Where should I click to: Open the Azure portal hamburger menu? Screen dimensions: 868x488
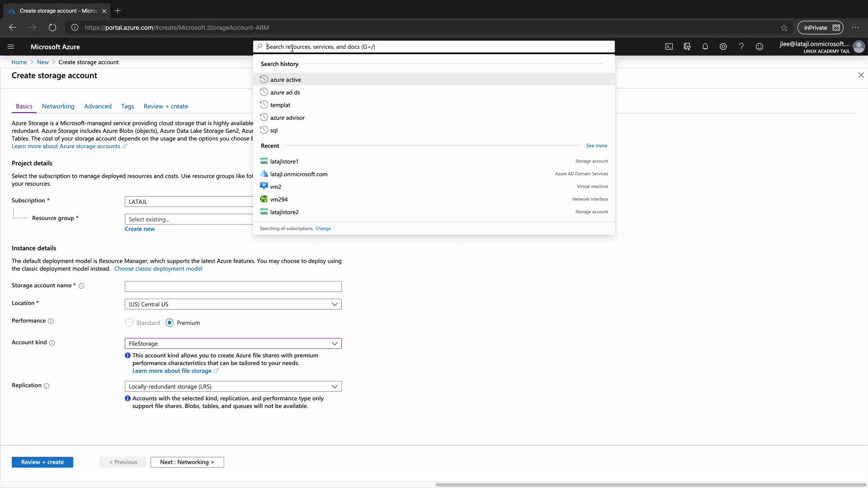(11, 47)
